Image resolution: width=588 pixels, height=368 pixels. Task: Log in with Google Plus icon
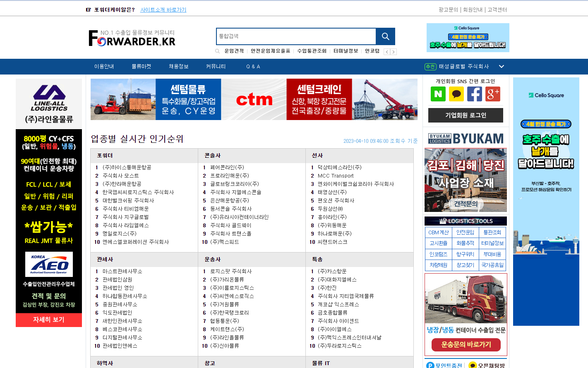coord(493,94)
